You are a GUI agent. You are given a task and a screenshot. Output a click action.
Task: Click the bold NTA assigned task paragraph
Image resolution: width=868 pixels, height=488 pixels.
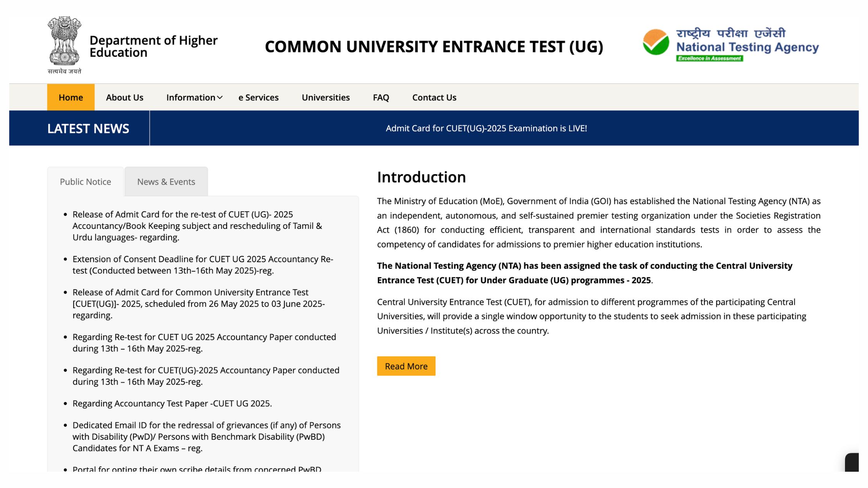pos(585,273)
